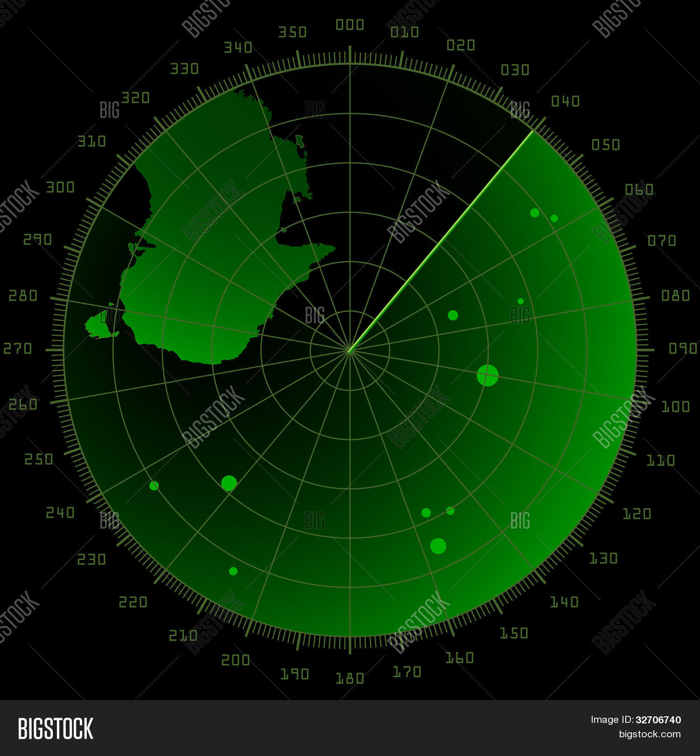Select the big blip in the southwest quadrant

(x=229, y=483)
